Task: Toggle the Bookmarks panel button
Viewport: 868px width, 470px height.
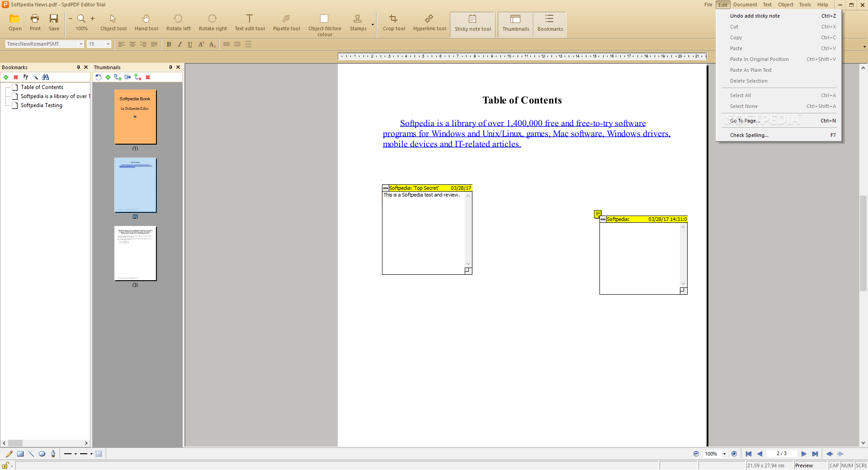Action: (x=550, y=24)
